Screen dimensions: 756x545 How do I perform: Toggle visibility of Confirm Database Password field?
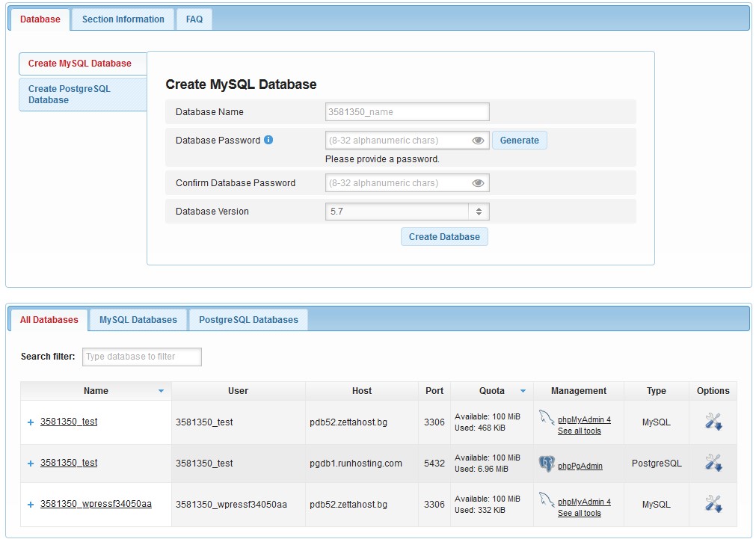pos(478,183)
